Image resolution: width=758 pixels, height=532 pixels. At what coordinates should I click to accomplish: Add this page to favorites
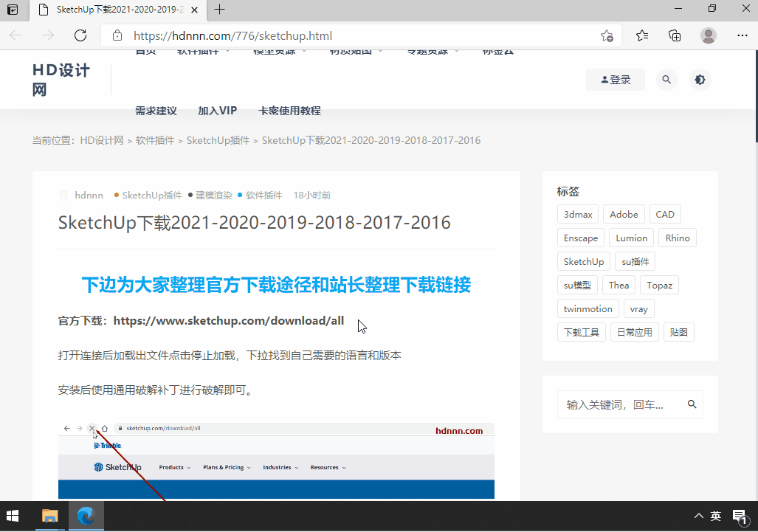607,35
